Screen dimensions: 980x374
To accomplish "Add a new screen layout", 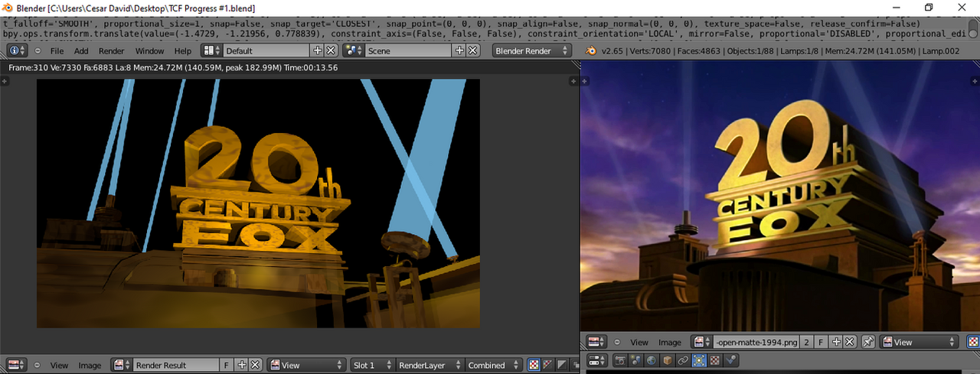I will pos(318,50).
